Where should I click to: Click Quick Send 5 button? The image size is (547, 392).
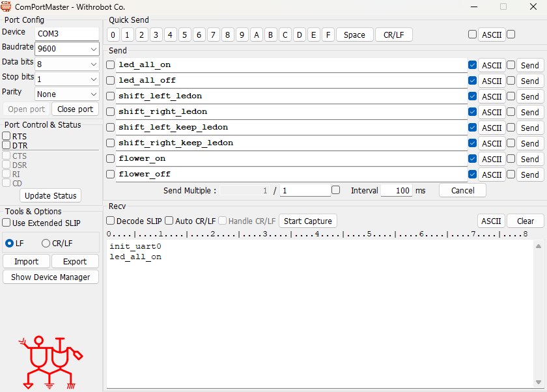click(184, 35)
